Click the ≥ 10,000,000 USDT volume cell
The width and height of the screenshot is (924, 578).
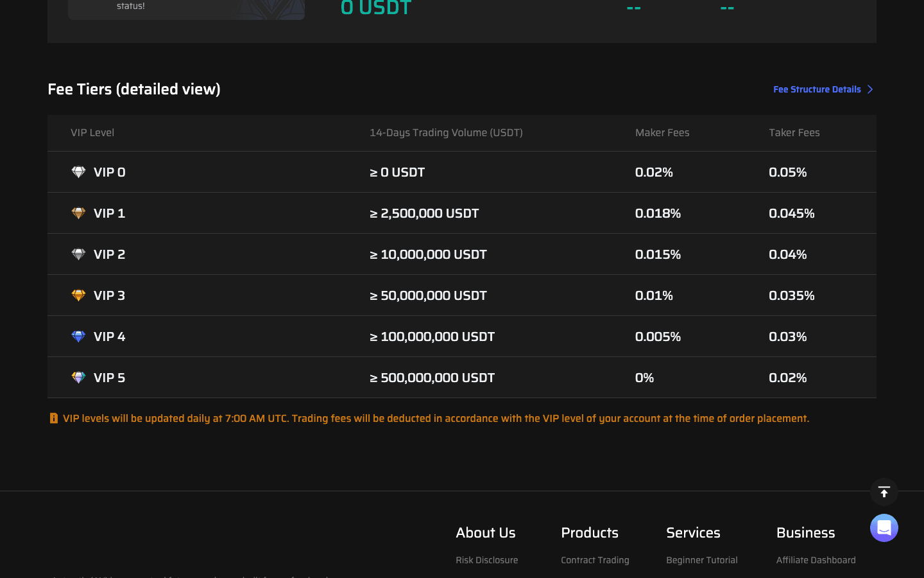[x=428, y=254]
